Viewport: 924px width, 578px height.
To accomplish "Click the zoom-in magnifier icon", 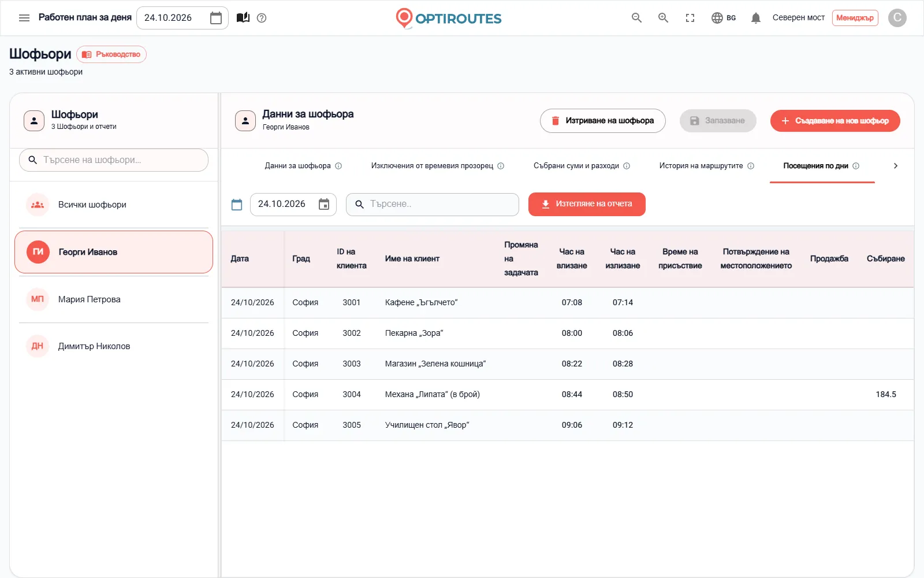I will (663, 18).
